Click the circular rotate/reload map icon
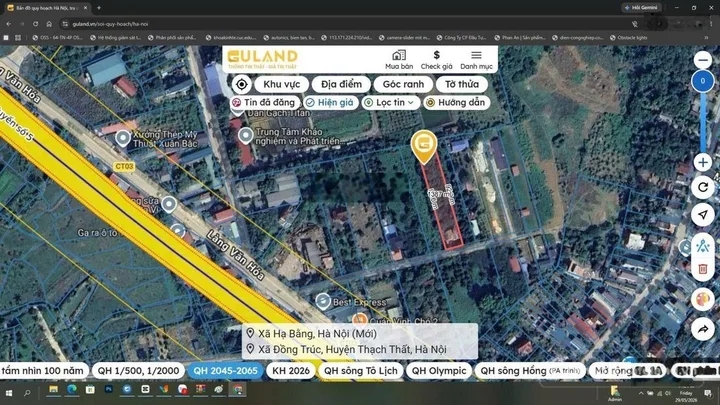Screen dimensions: 720x405 pos(703,187)
